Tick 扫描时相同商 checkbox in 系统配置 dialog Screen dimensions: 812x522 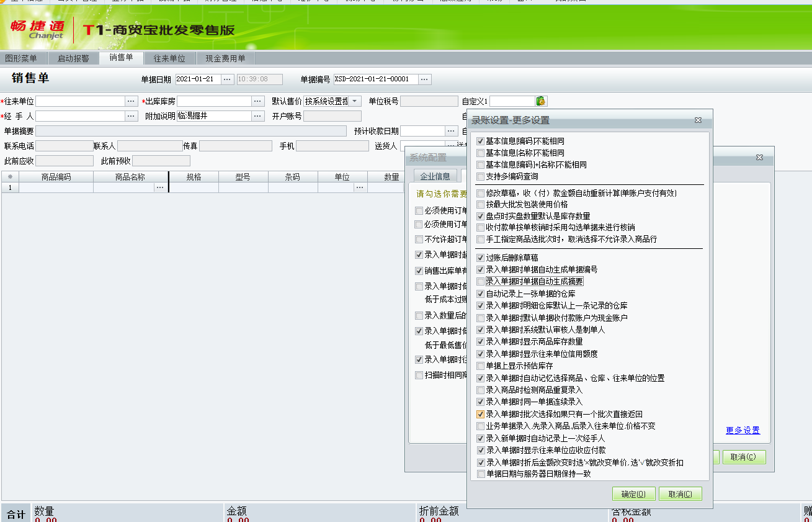[419, 375]
